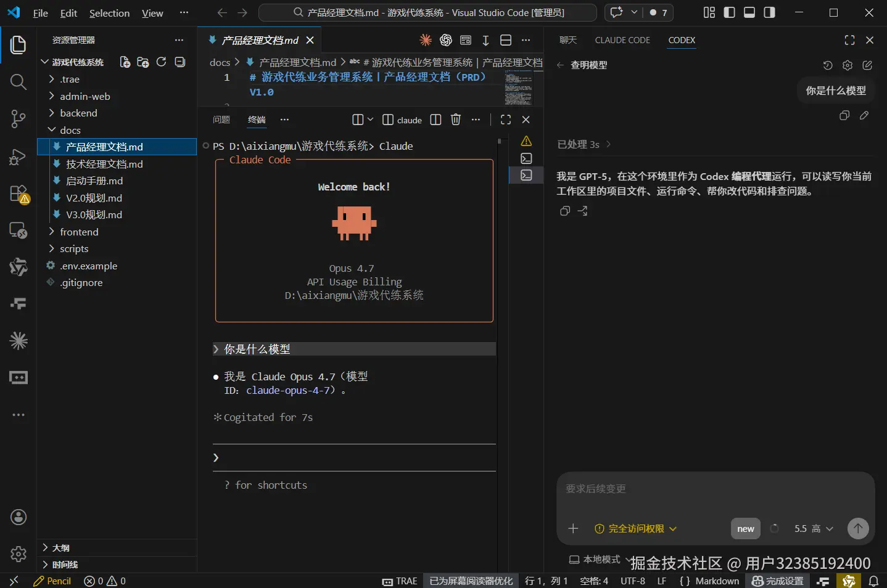Open the Selection menu

(x=109, y=13)
